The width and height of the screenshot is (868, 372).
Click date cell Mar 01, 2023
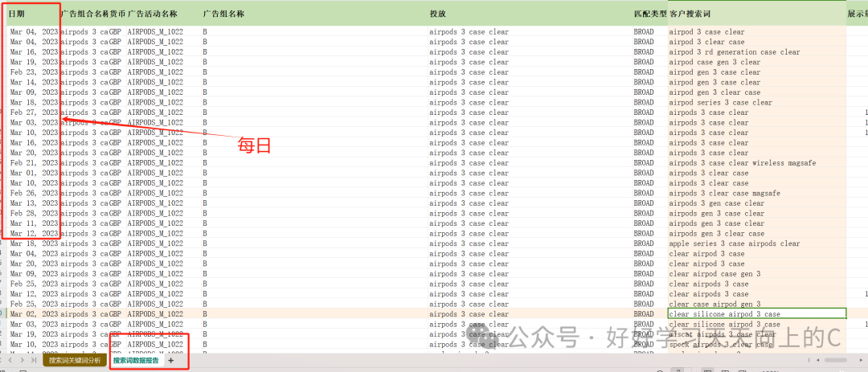34,173
